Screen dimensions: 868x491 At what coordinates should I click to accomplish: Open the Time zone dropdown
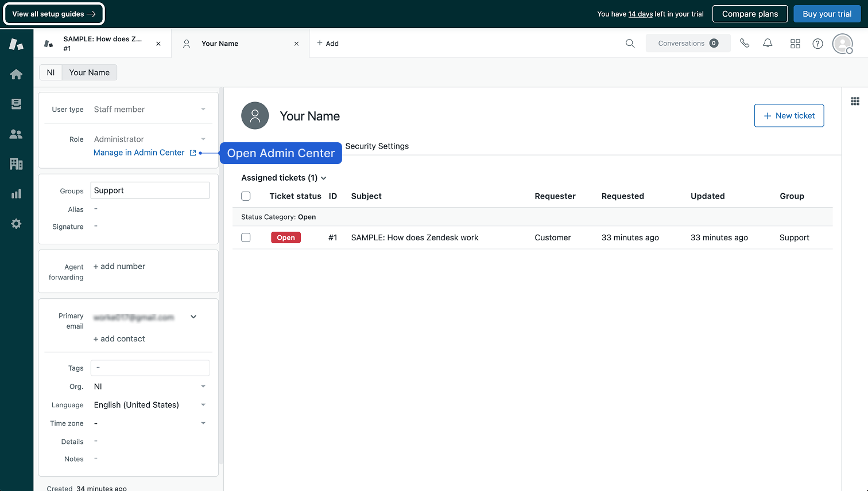click(150, 423)
